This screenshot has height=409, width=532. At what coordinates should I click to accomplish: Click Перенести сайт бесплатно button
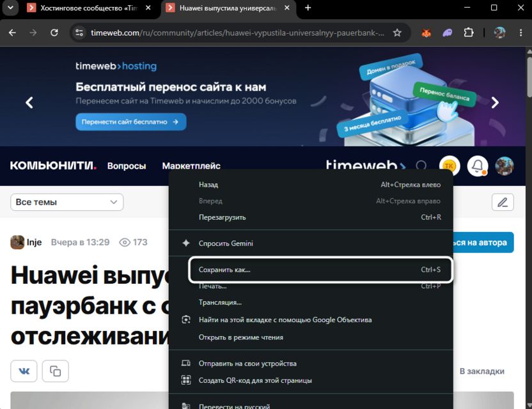(130, 122)
